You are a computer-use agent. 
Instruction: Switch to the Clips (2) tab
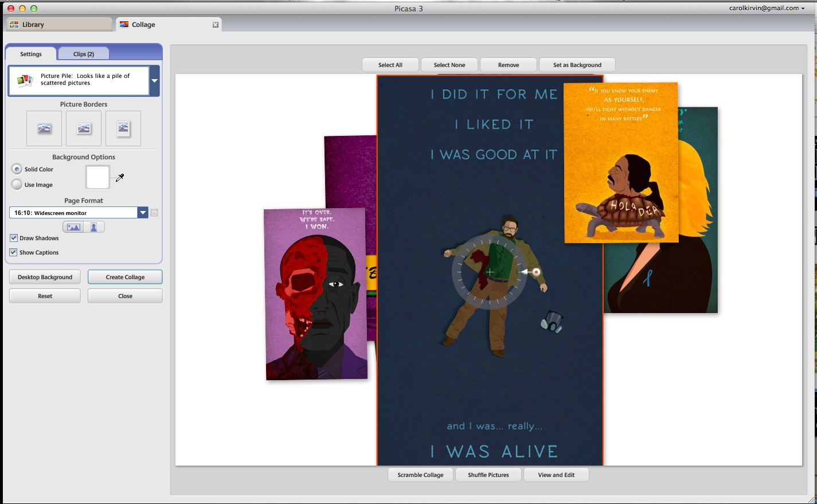tap(84, 54)
